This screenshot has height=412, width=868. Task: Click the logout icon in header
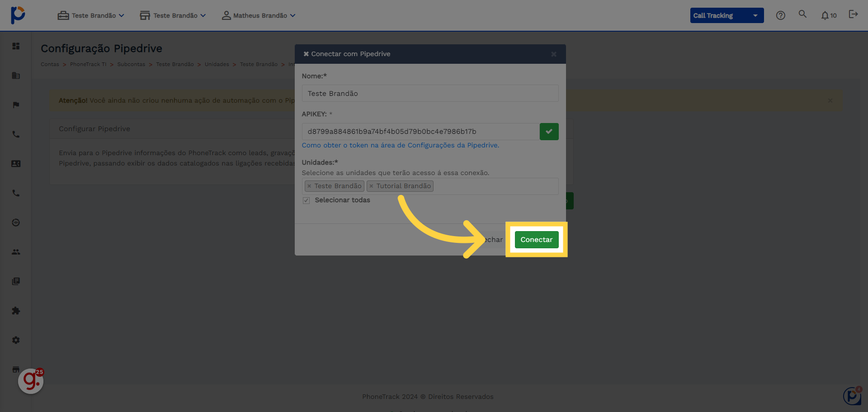pyautogui.click(x=853, y=14)
